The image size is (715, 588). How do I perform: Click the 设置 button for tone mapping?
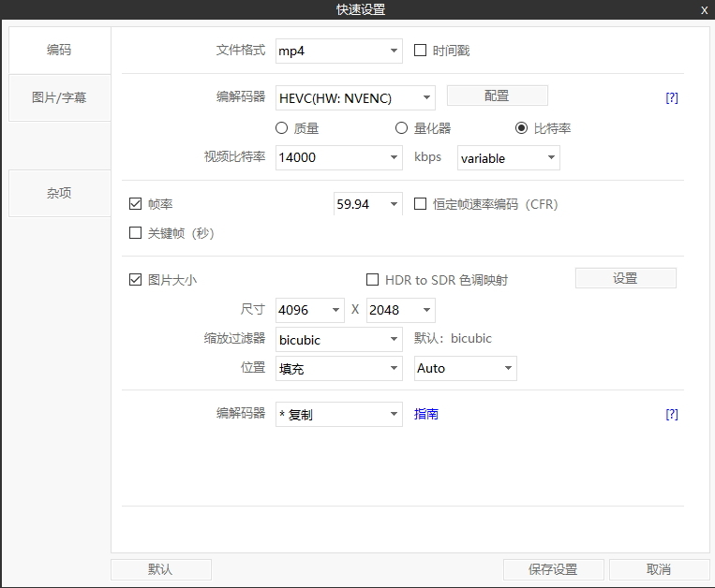pos(626,278)
